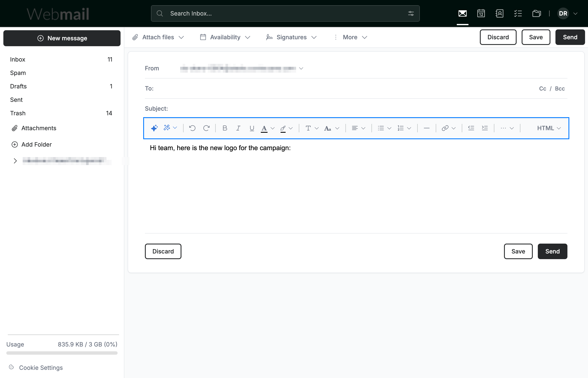
Task: Open the Inbox folder
Action: 61,59
